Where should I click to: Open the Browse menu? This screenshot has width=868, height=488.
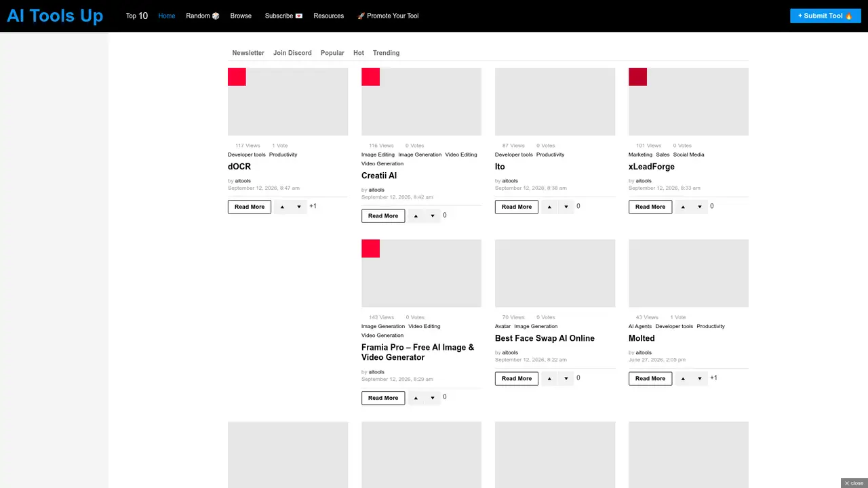(x=241, y=16)
